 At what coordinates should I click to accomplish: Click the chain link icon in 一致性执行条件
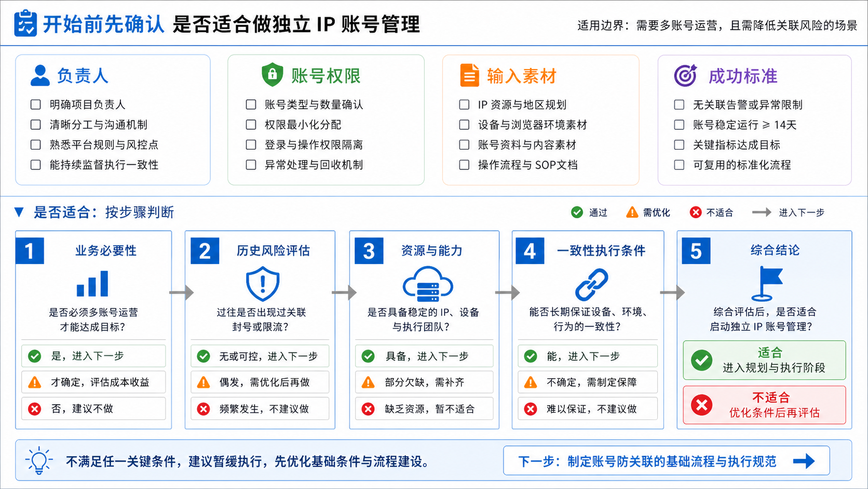[x=592, y=284]
